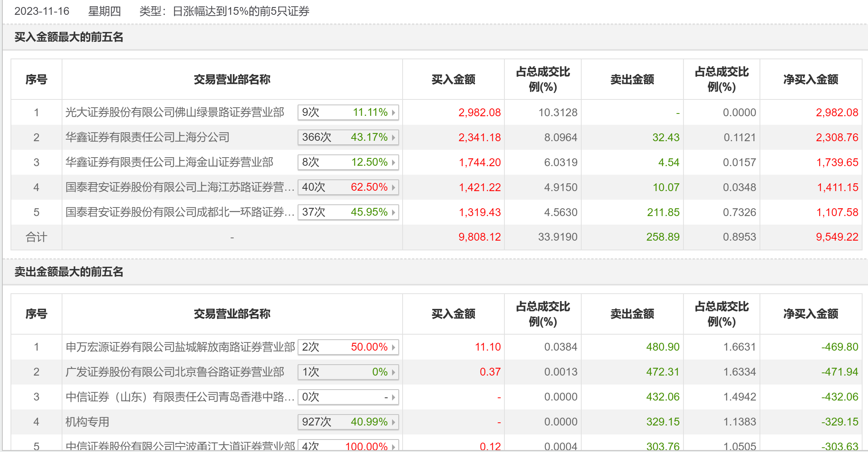Open the 40次 62.50% stats dropdown
This screenshot has height=452, width=868.
[x=393, y=188]
